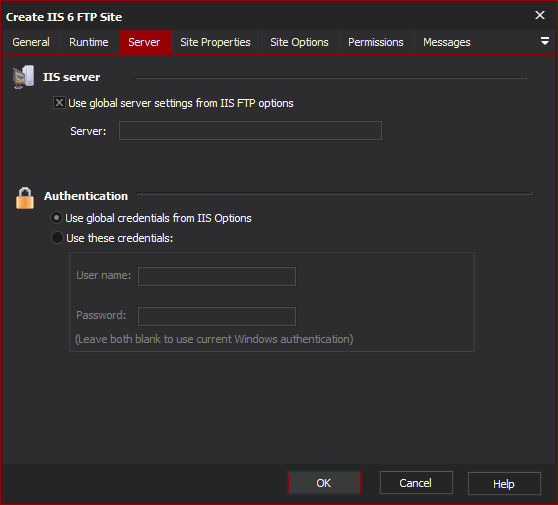
Task: Click the OK button
Action: [x=324, y=483]
